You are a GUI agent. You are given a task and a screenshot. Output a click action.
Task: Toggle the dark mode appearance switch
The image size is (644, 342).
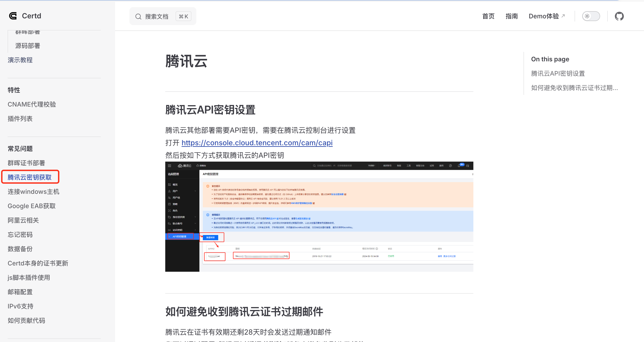coord(591,16)
